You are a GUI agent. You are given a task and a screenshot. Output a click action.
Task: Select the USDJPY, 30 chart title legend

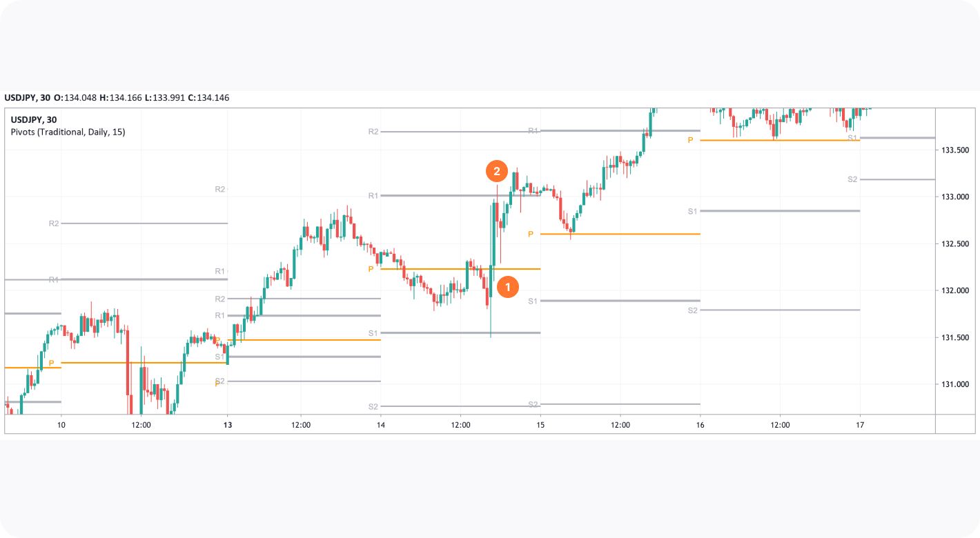pyautogui.click(x=34, y=119)
